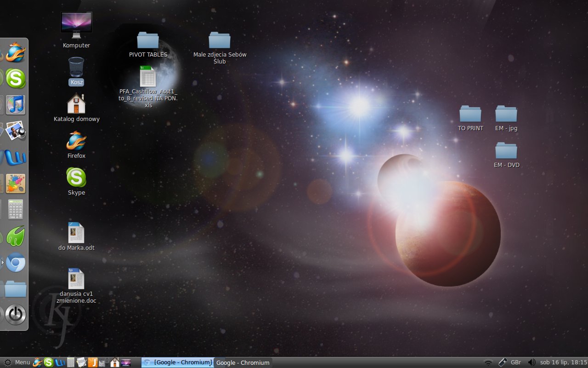
Task: Click the USB drive icon in tray
Action: coord(502,362)
